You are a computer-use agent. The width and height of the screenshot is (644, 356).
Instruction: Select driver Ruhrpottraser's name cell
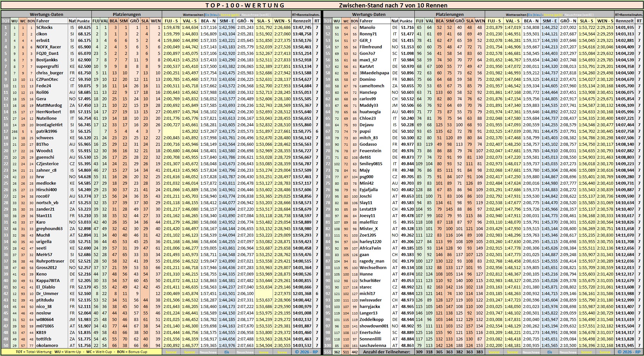50,261
